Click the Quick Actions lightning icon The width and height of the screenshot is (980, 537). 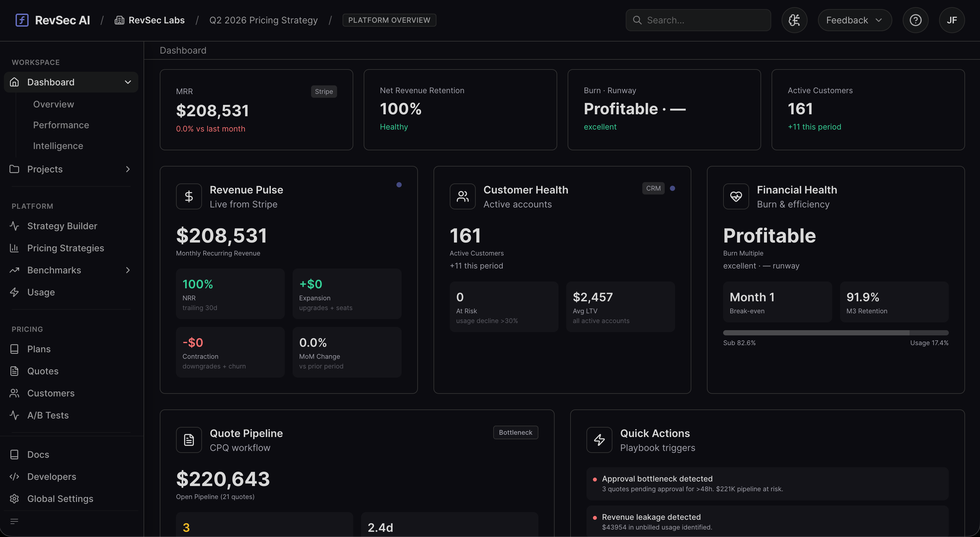599,440
